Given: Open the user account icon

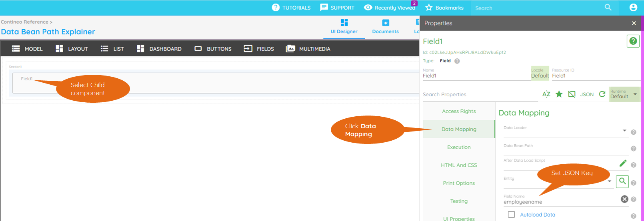Looking at the screenshot, I should coord(633,8).
